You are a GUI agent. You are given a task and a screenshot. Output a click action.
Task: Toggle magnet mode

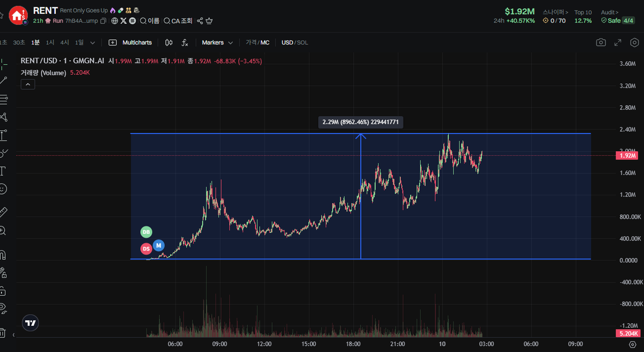pyautogui.click(x=3, y=254)
